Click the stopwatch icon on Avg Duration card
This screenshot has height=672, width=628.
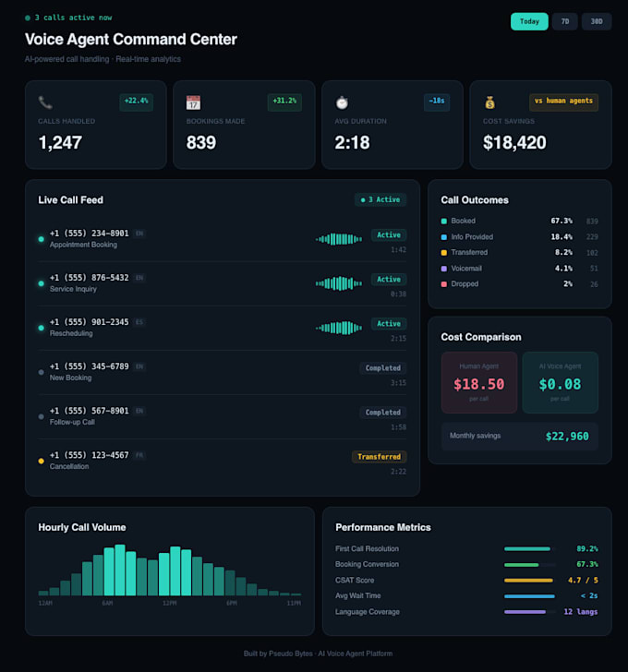click(x=342, y=102)
